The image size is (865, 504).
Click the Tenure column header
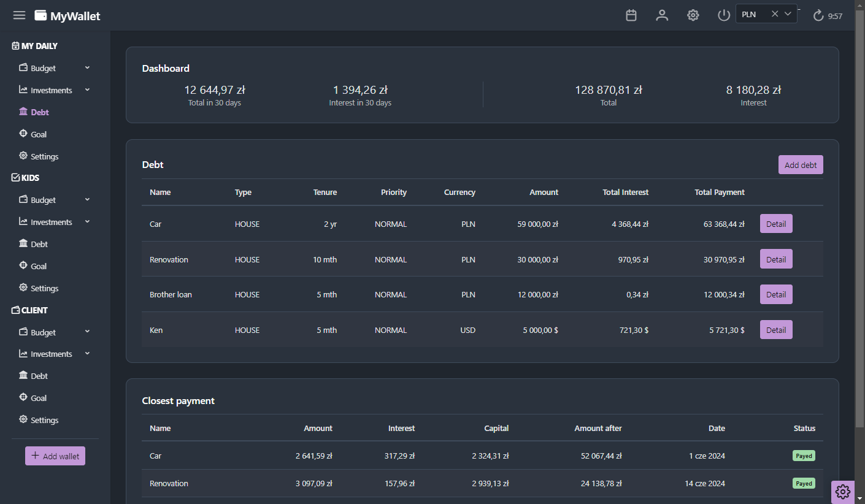click(325, 193)
